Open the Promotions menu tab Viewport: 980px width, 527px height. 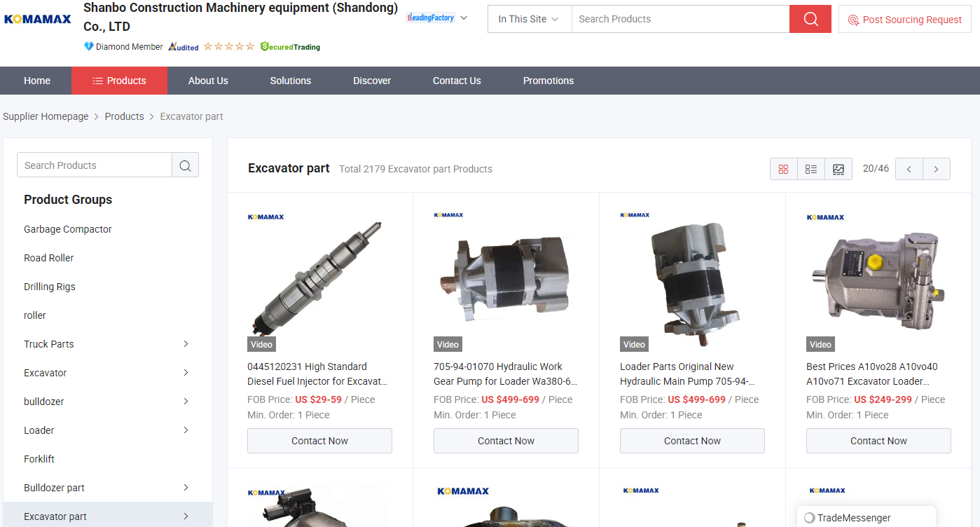pyautogui.click(x=548, y=81)
